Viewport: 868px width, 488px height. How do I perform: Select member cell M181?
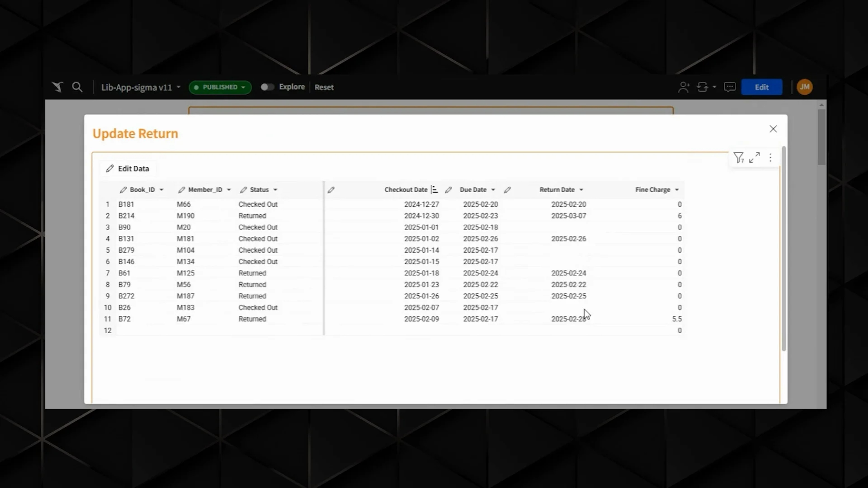185,239
